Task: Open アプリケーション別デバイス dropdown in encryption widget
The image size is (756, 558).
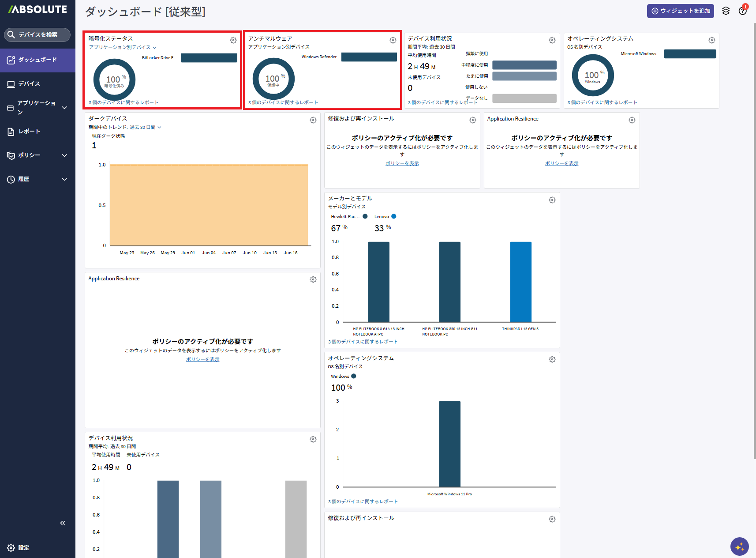Action: tap(123, 47)
